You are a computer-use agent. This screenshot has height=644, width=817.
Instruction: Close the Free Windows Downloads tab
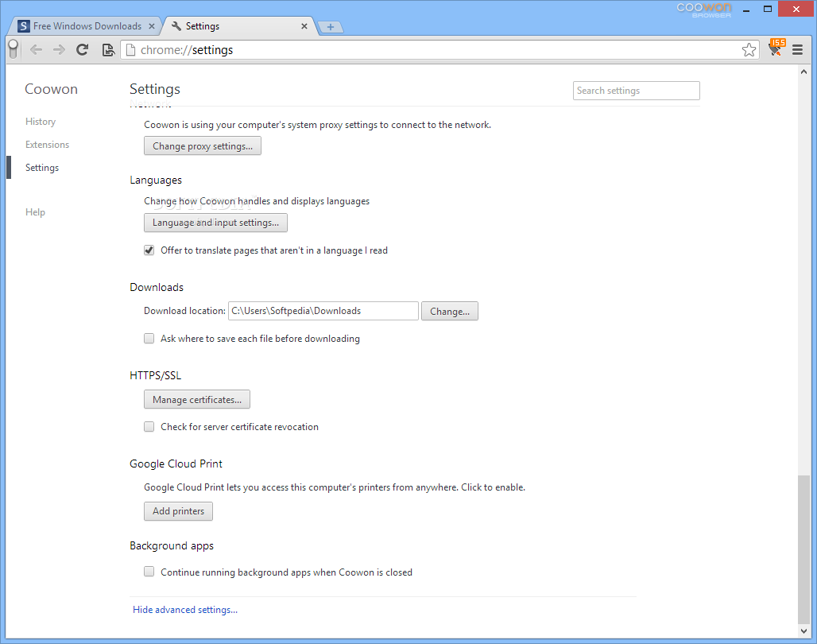pos(152,26)
